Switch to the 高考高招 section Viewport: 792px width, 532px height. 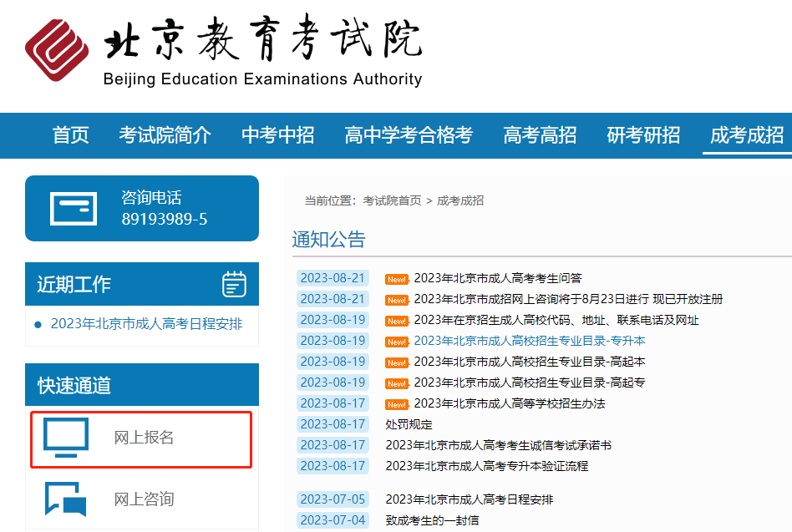click(x=540, y=134)
